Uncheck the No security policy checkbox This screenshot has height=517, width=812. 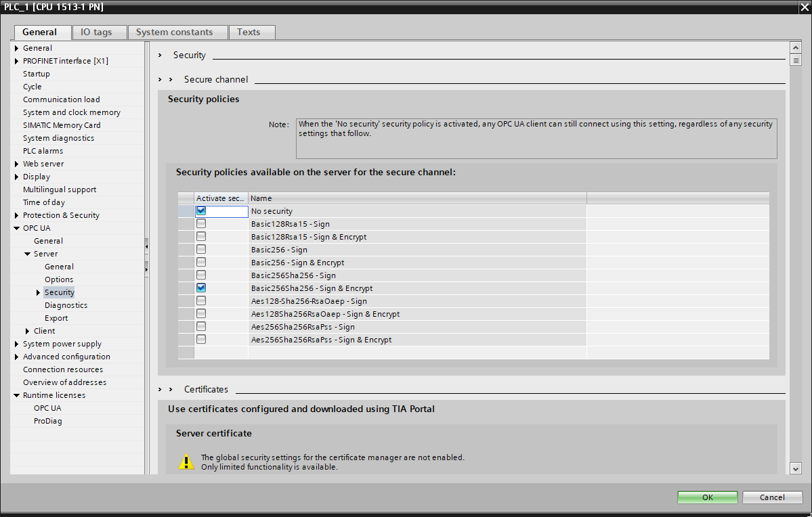click(201, 210)
